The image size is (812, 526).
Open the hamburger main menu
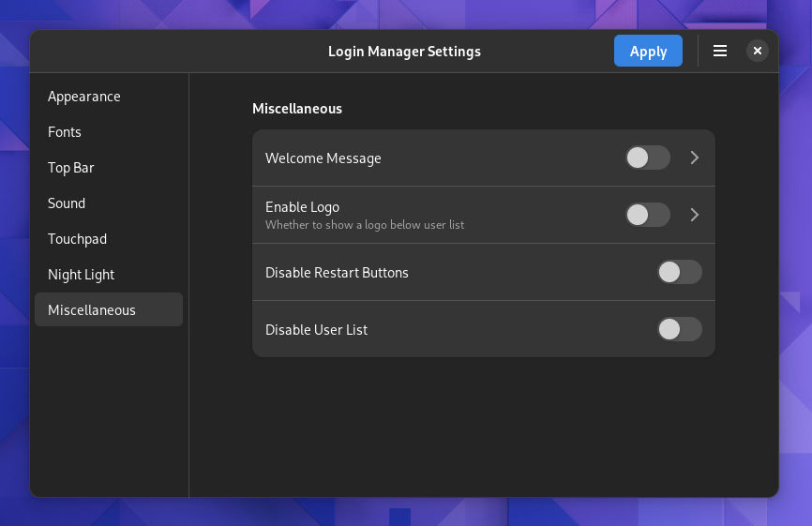point(720,51)
